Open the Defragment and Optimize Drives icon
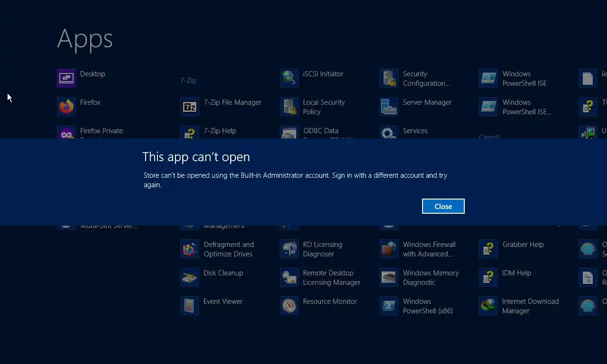The image size is (607, 364). pyautogui.click(x=190, y=249)
